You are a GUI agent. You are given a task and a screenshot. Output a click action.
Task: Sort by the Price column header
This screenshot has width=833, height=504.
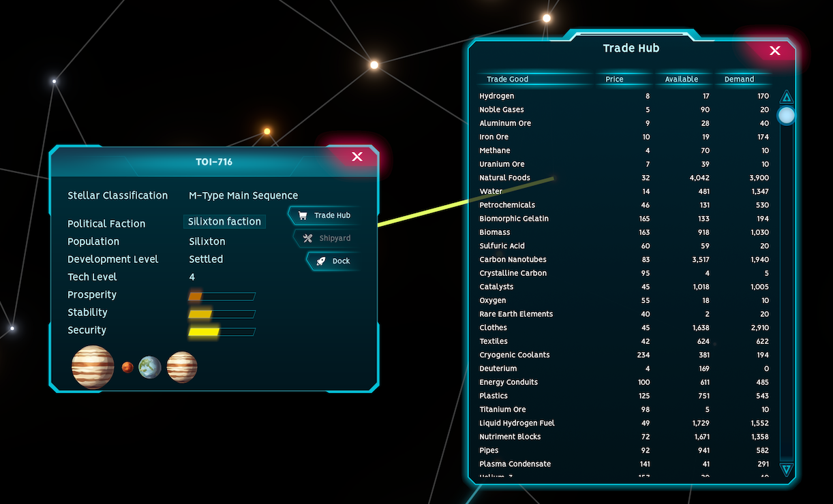click(x=614, y=79)
